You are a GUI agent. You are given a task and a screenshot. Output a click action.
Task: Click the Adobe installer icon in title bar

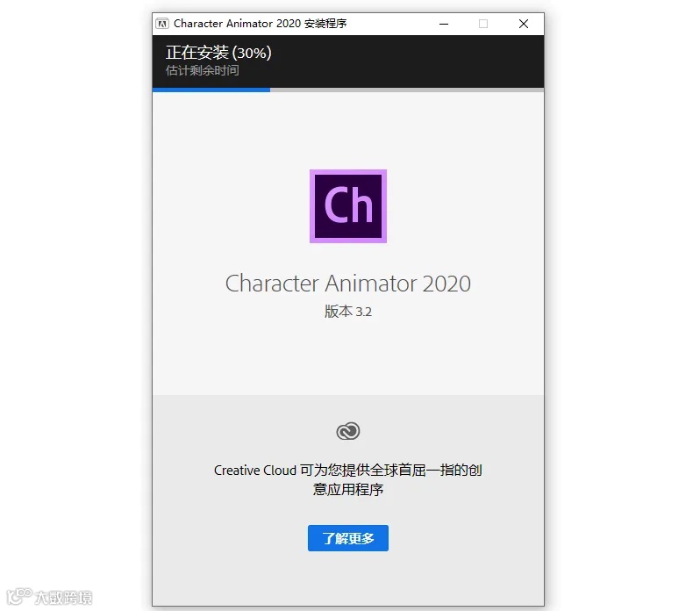[x=162, y=24]
